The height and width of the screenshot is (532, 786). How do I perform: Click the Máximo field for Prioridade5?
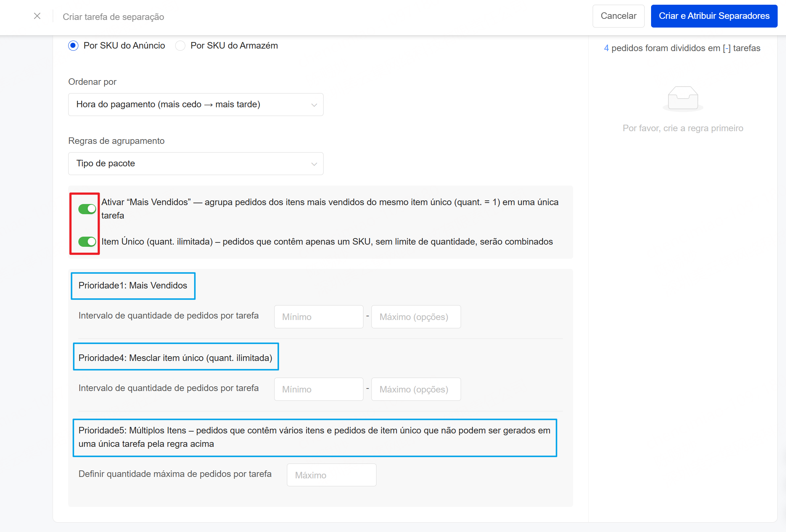point(331,475)
